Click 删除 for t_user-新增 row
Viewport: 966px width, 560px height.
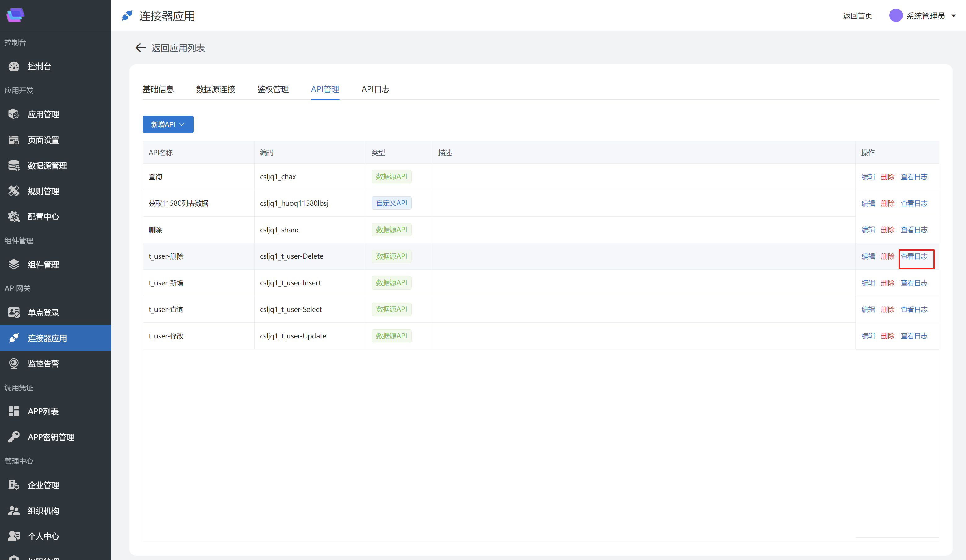887,283
